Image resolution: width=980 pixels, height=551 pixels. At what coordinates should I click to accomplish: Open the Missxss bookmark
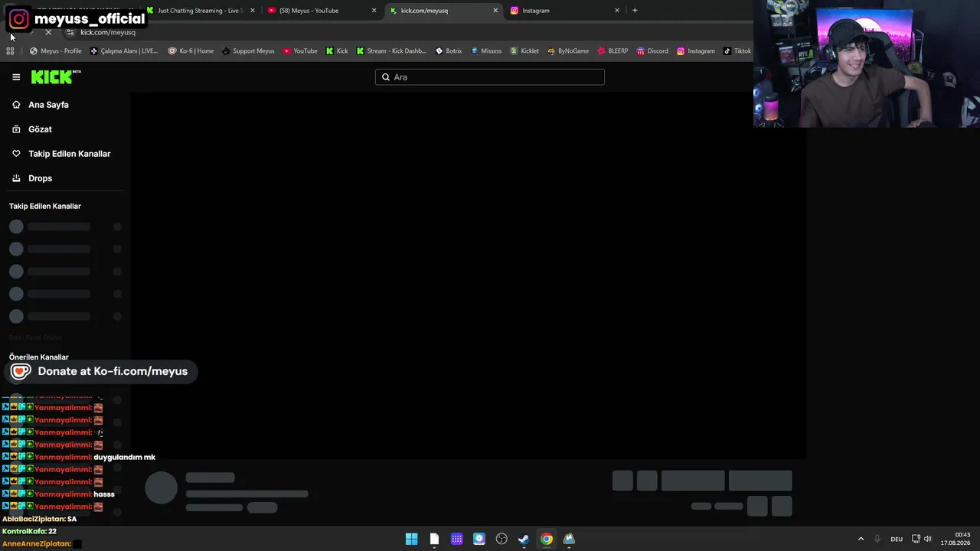tap(486, 51)
